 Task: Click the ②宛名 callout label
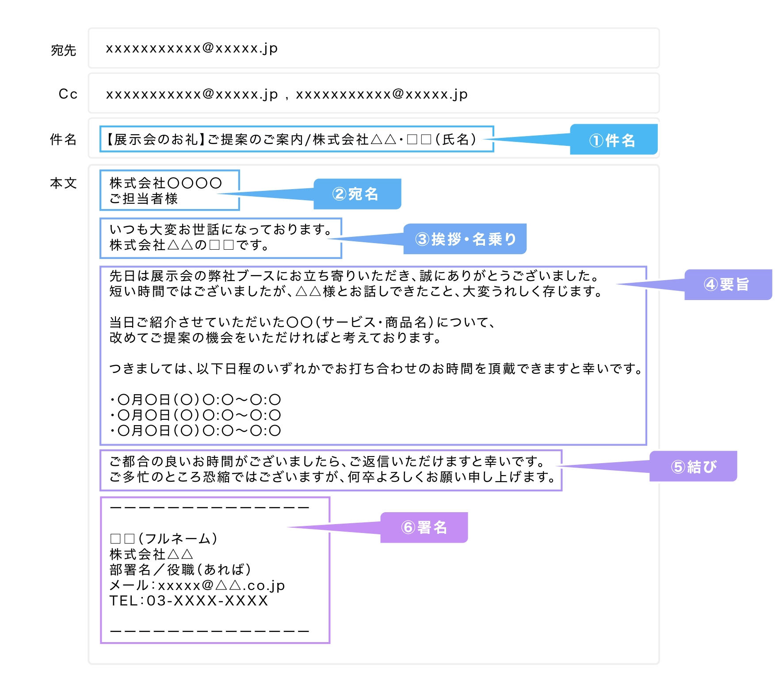(356, 194)
